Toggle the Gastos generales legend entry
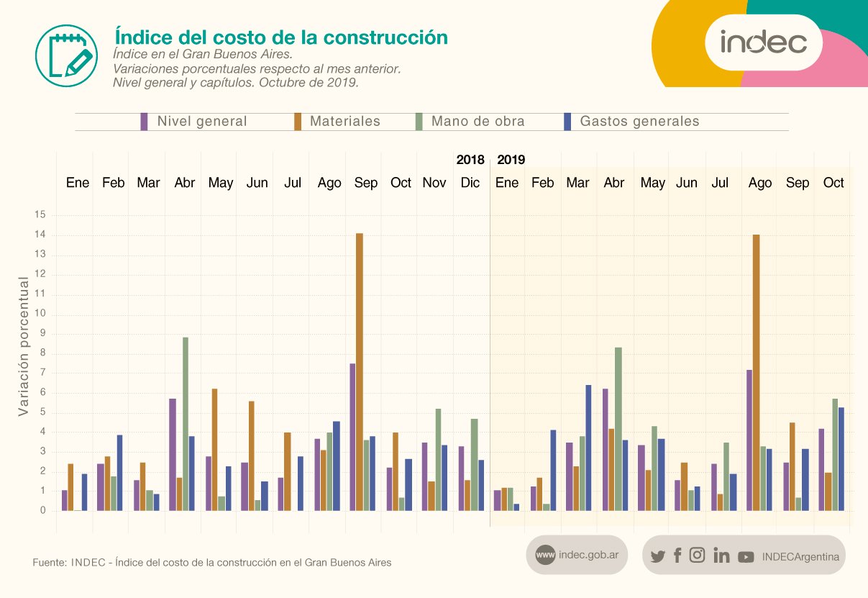 pyautogui.click(x=639, y=122)
